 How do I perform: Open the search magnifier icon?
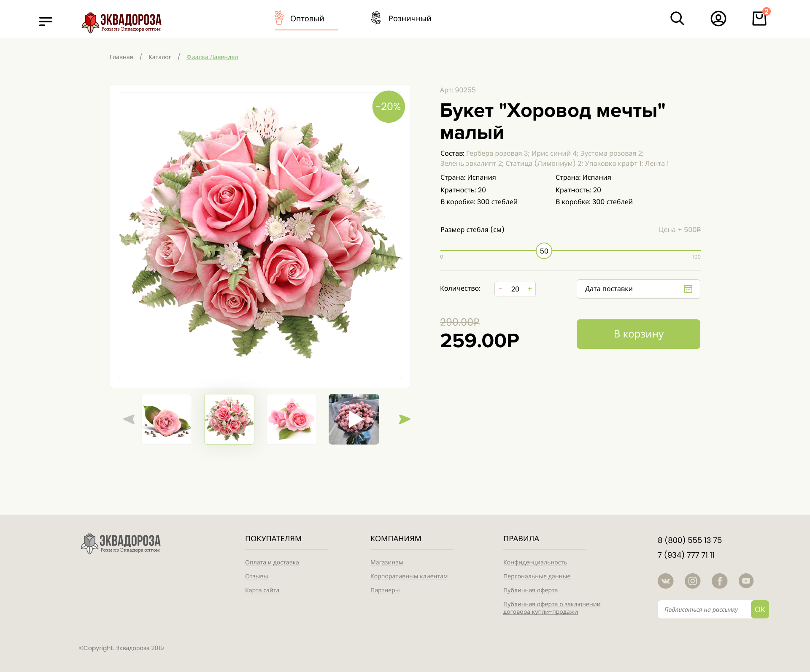[677, 19]
